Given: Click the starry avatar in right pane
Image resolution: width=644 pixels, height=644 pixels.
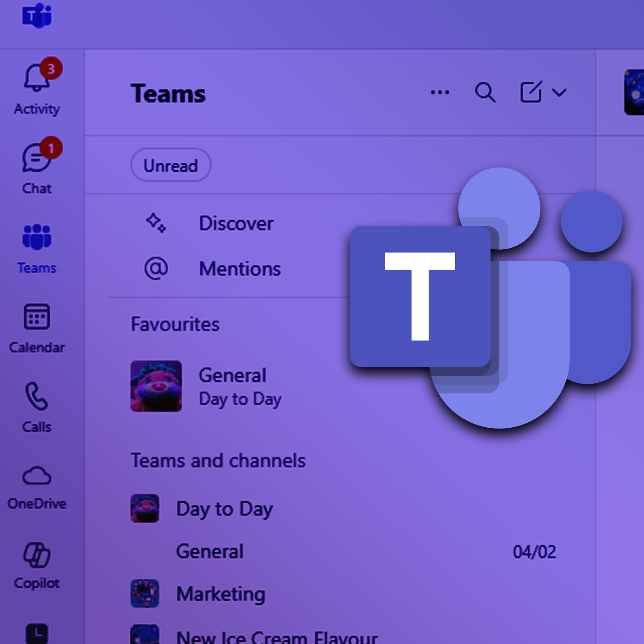Looking at the screenshot, I should (x=634, y=92).
